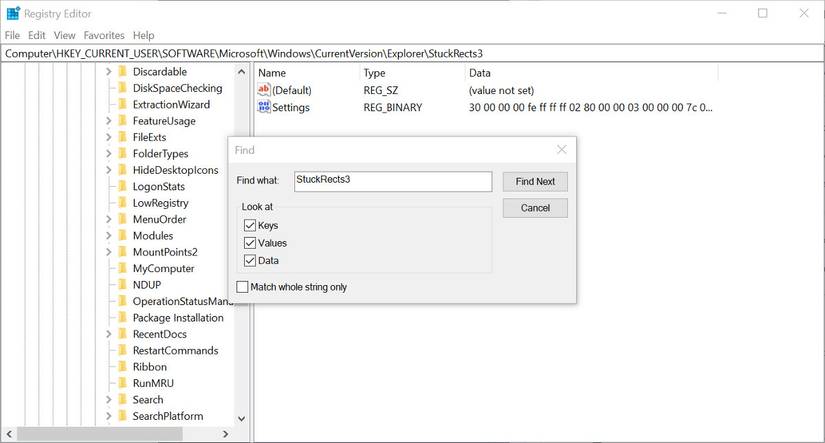Screen dimensions: 825x443
Task: Select the FileExts folder icon
Action: point(122,137)
